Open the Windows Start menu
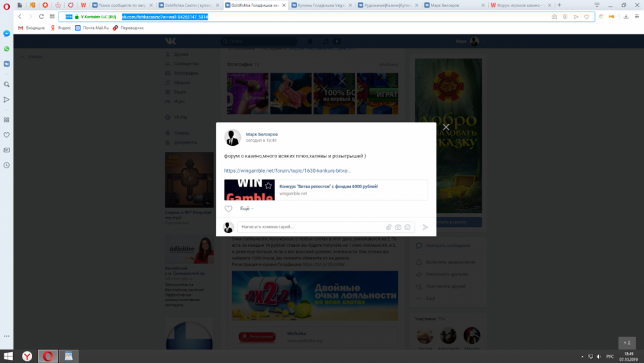Image resolution: width=644 pixels, height=363 pixels. click(8, 356)
